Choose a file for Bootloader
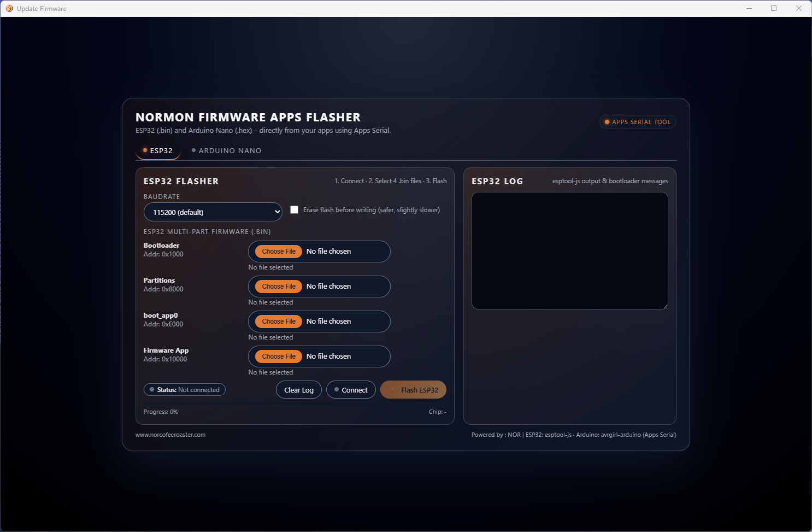The width and height of the screenshot is (812, 532). pyautogui.click(x=279, y=252)
